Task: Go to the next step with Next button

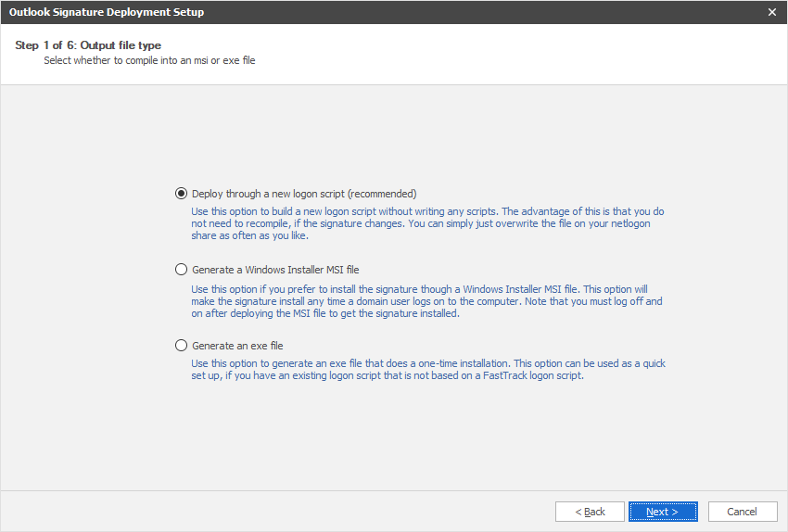Action: 663,512
